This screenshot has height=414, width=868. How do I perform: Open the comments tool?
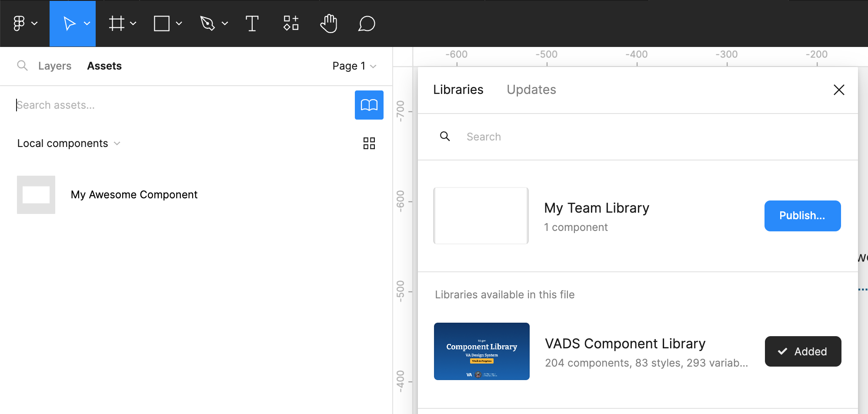coord(367,23)
